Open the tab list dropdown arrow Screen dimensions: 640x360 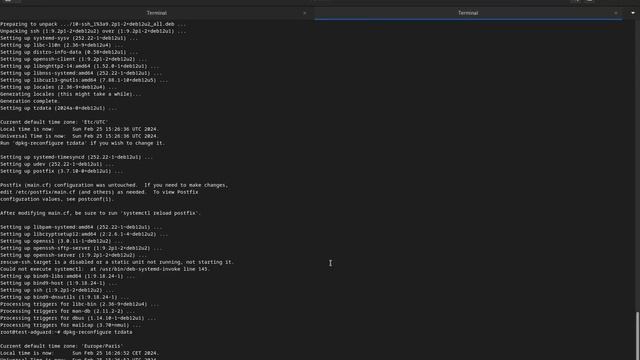[x=633, y=13]
